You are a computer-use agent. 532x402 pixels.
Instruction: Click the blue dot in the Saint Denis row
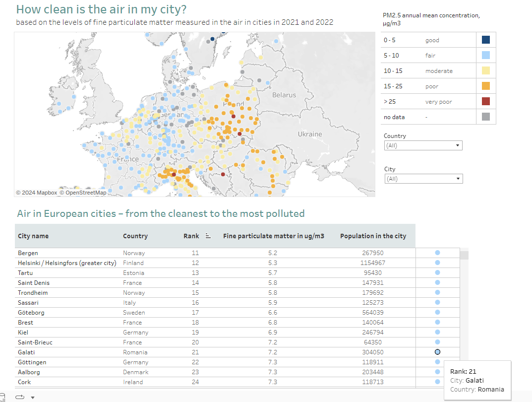[437, 282]
